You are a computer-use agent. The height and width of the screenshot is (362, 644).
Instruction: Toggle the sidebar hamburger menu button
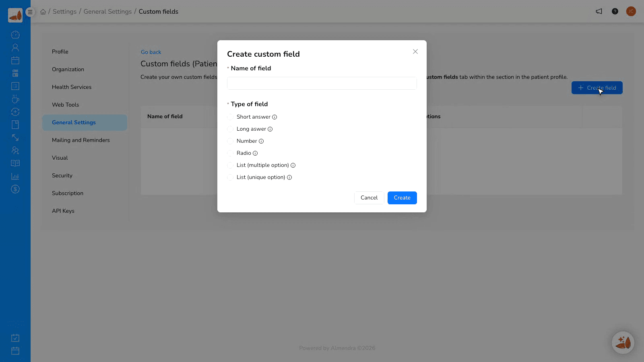tap(30, 12)
